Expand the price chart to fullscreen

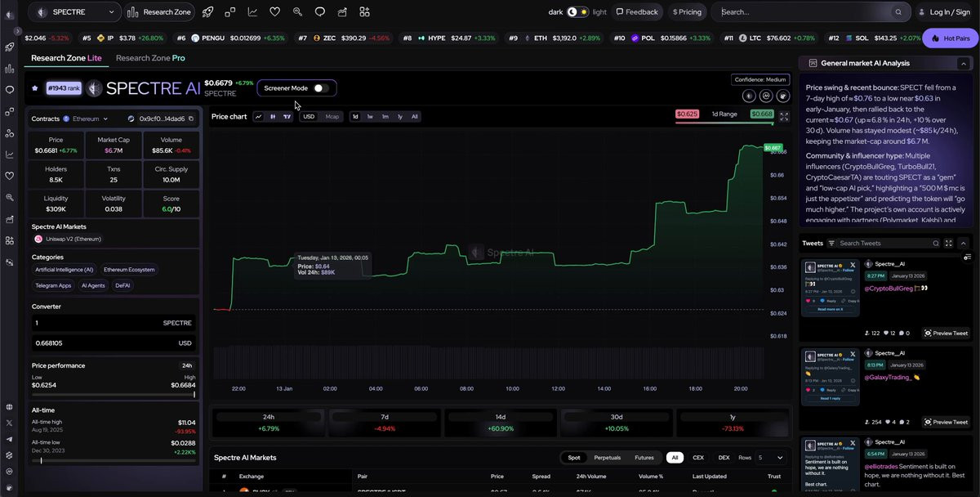784,117
